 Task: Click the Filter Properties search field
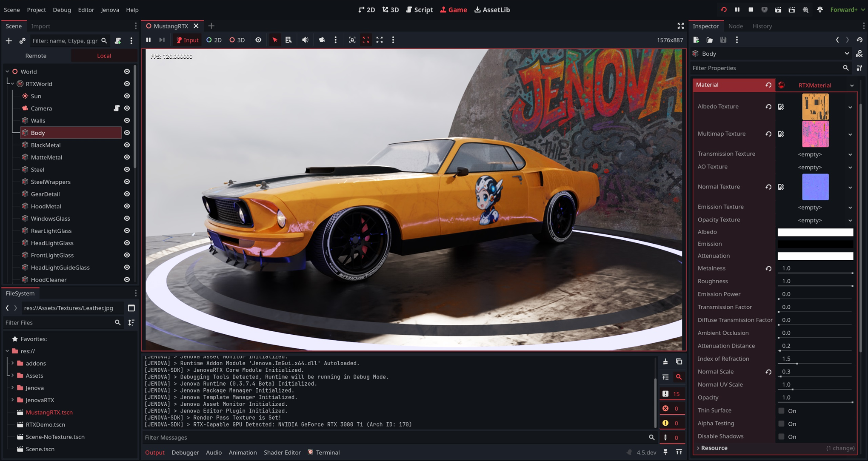pos(766,68)
